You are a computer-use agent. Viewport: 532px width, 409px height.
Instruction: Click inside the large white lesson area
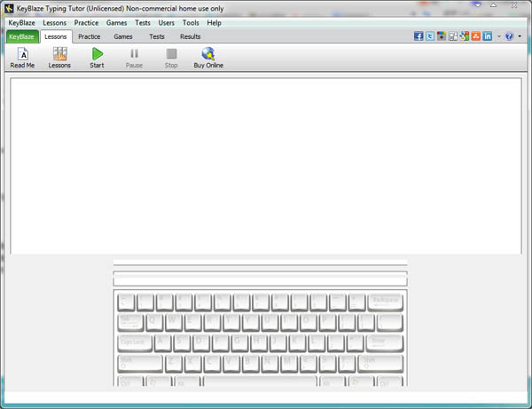[266, 164]
